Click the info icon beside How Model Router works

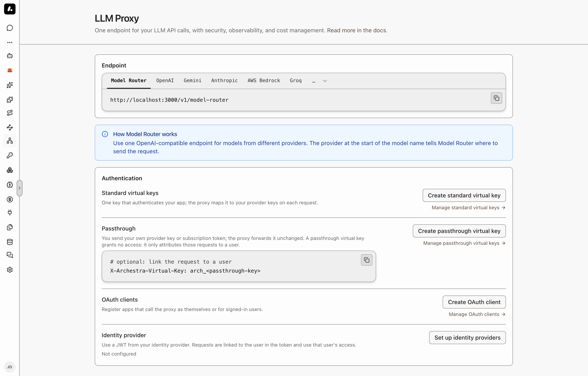[105, 134]
